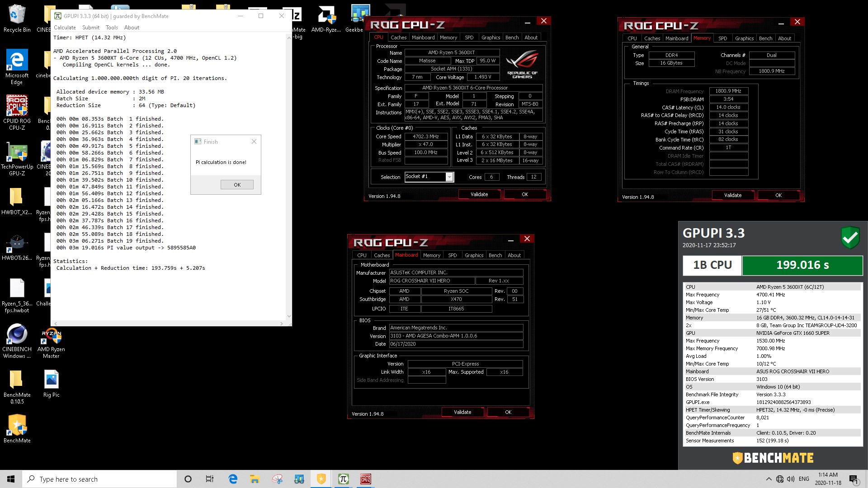This screenshot has width=868, height=488.
Task: Open Task View in the taskbar
Action: click(x=210, y=479)
